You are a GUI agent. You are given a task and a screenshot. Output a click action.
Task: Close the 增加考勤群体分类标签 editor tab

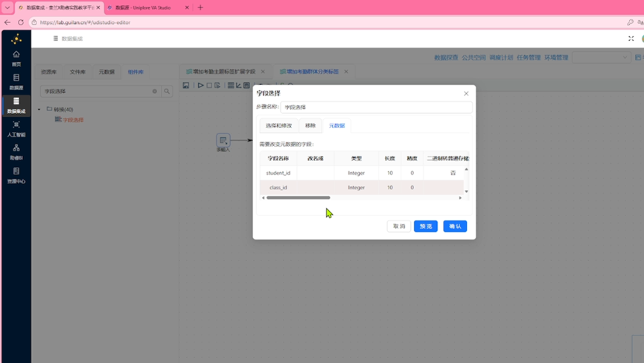[346, 72]
